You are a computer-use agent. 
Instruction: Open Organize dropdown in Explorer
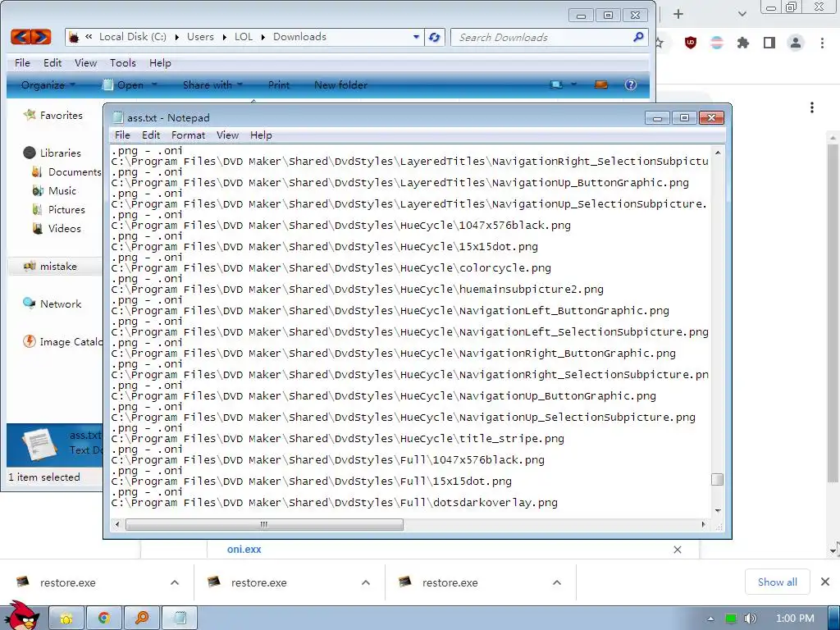[48, 84]
